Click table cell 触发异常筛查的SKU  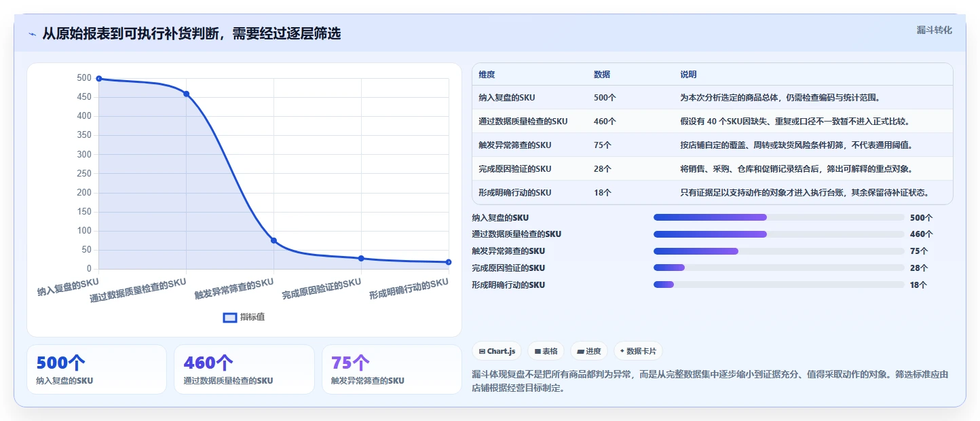(x=515, y=145)
